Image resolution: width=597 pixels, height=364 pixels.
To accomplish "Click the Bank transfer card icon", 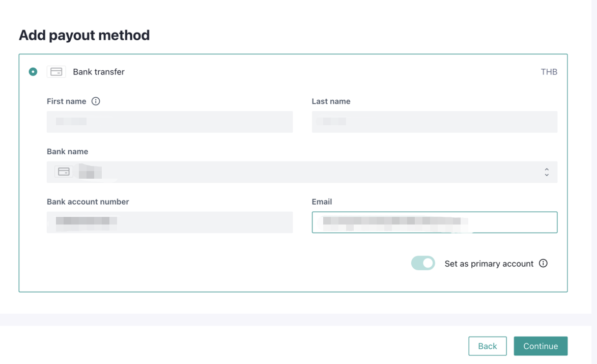I will point(56,72).
